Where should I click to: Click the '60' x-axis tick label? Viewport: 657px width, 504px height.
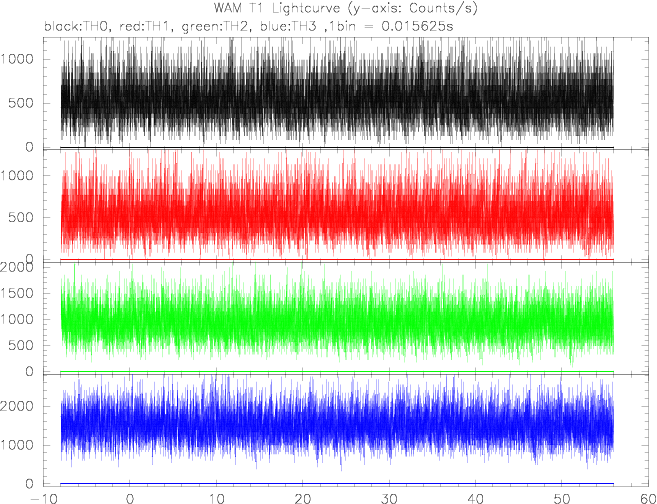tap(648, 498)
